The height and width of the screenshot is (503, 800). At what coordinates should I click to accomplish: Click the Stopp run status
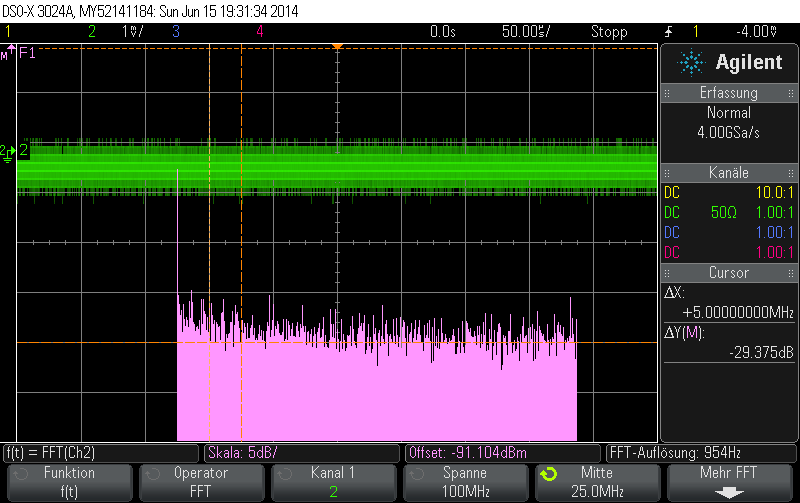[609, 32]
